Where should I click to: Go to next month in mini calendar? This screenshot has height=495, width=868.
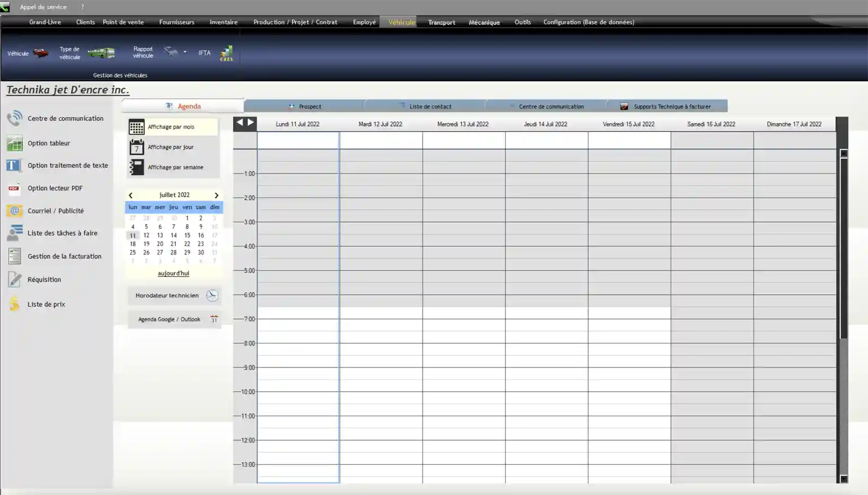pyautogui.click(x=216, y=195)
